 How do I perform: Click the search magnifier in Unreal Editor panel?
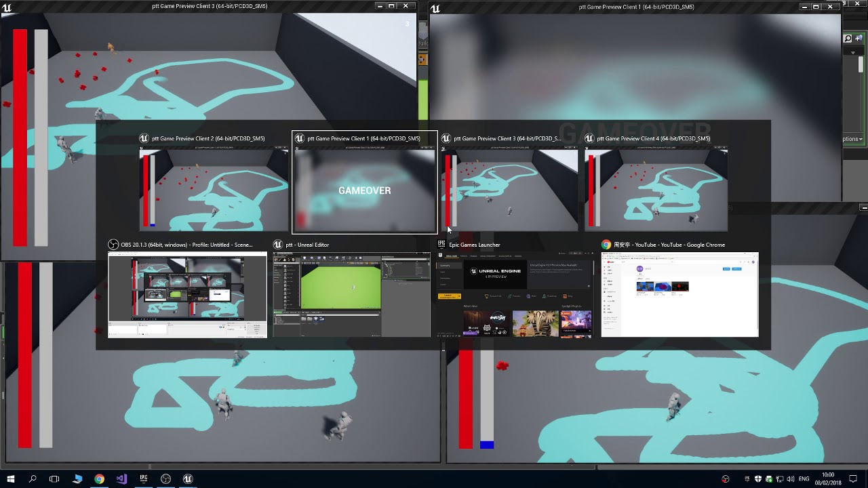[848, 39]
